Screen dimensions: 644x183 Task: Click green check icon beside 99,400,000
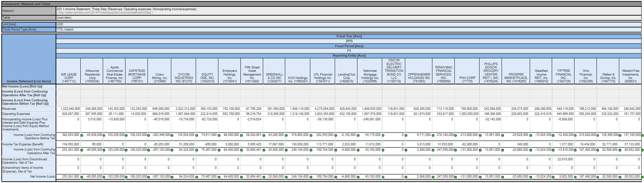pos(241,135)
